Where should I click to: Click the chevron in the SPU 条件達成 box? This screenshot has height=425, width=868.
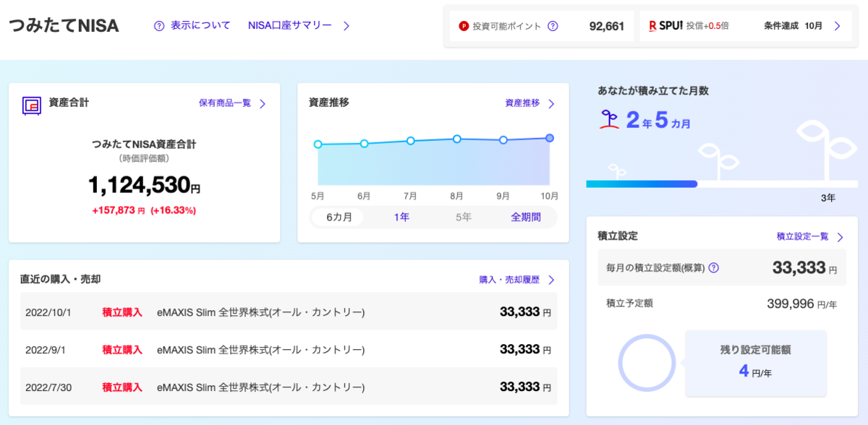click(837, 26)
